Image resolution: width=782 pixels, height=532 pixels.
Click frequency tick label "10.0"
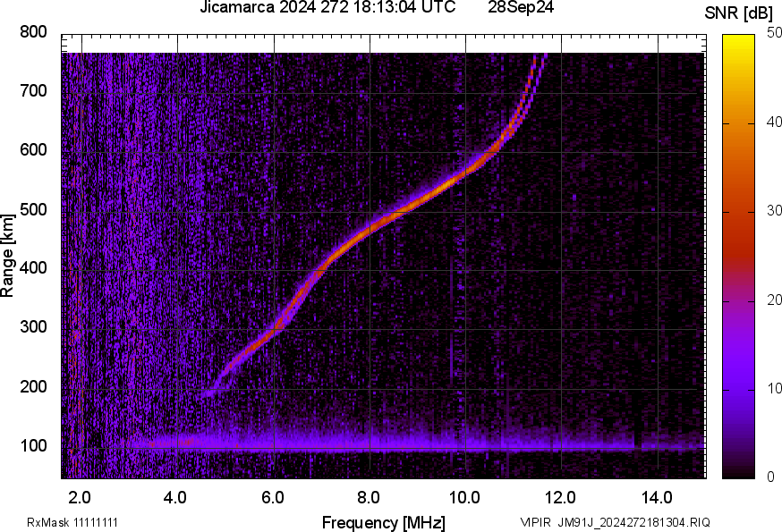click(x=464, y=498)
